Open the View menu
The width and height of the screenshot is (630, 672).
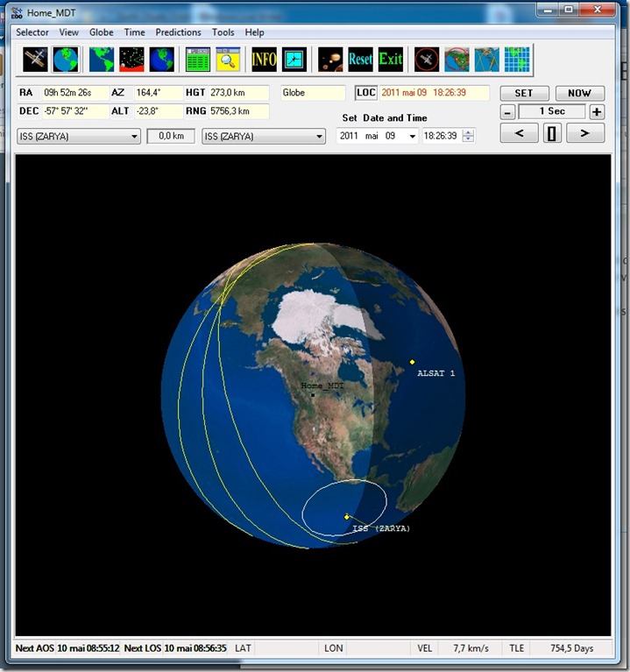pos(68,32)
